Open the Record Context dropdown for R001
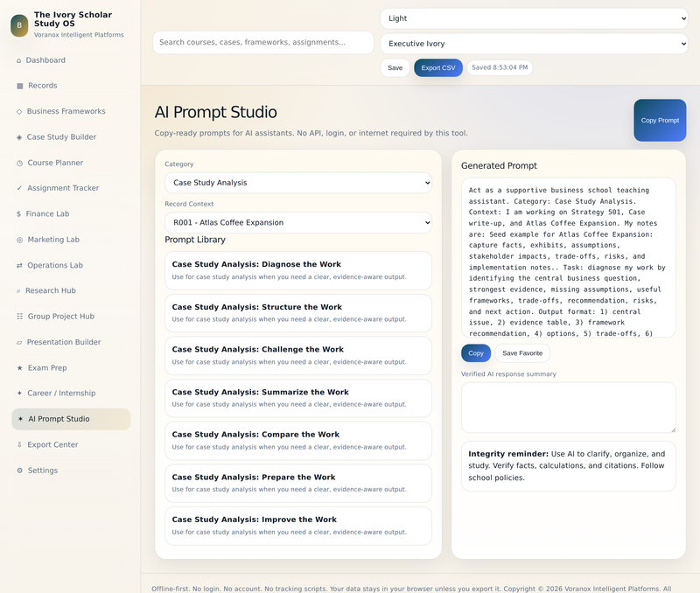The height and width of the screenshot is (593, 700). [x=298, y=222]
